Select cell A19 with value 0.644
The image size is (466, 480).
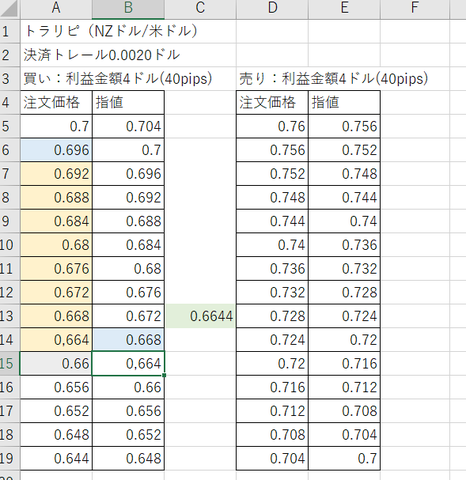tap(56, 458)
